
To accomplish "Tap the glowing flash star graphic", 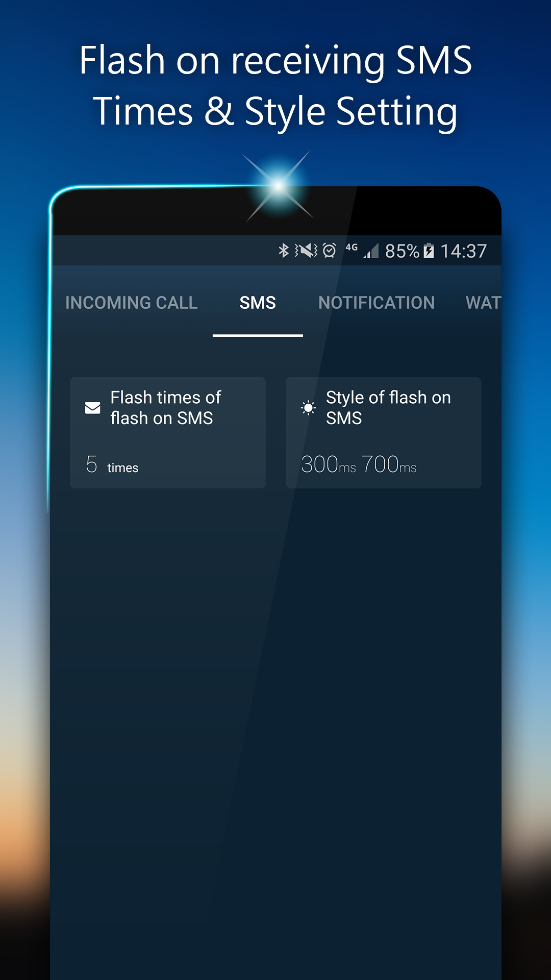I will (279, 186).
